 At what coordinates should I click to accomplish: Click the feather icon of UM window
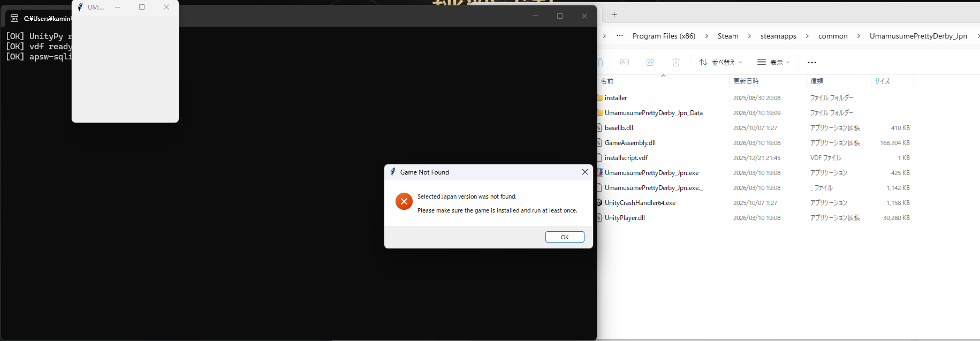coord(80,7)
